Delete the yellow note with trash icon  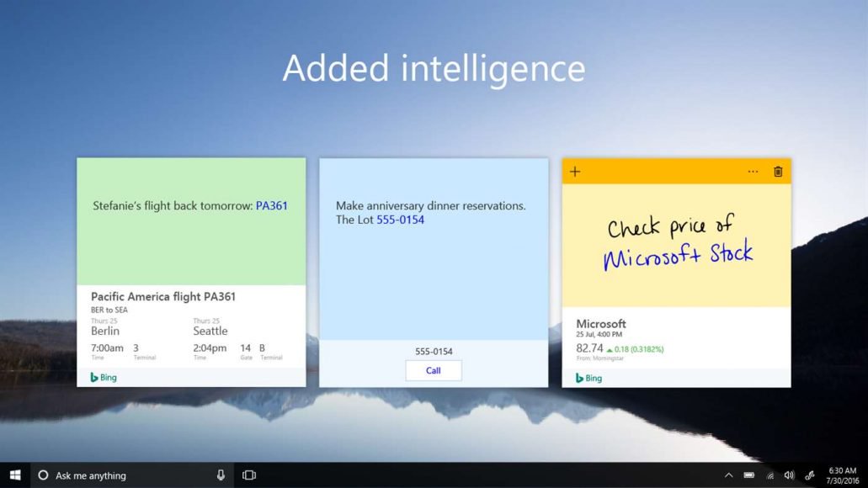778,172
